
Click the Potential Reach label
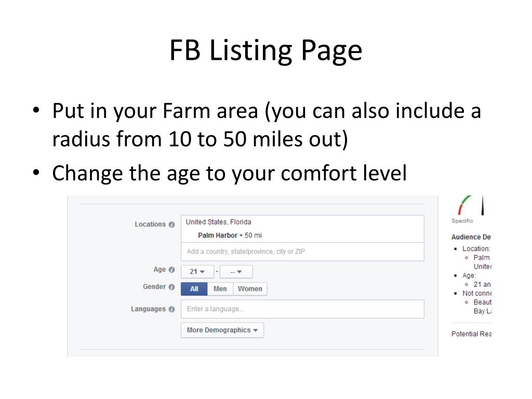pyautogui.click(x=471, y=334)
